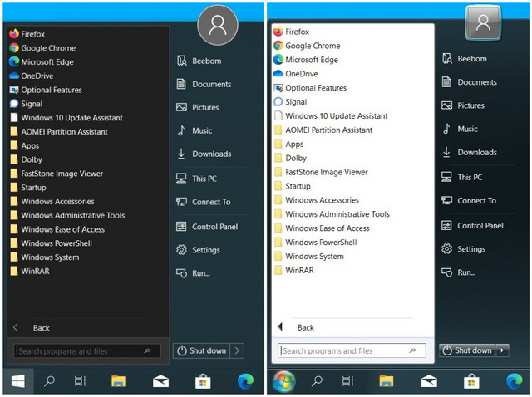The image size is (532, 397).
Task: Open Beebom user folder in right menu
Action: [x=465, y=59]
